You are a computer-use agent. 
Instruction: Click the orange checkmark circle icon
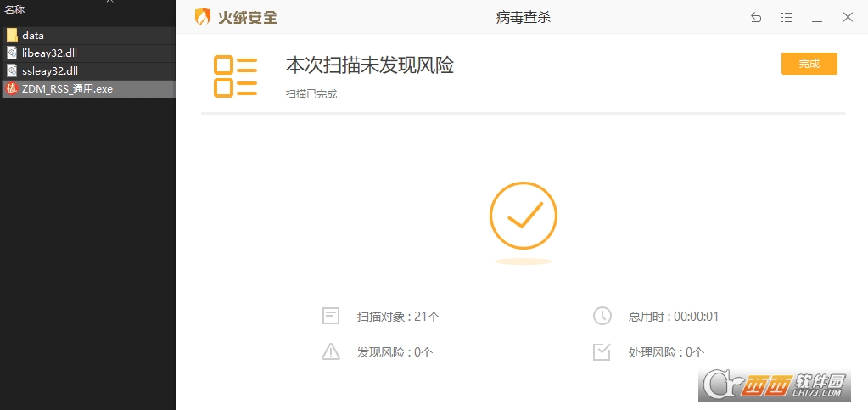pyautogui.click(x=524, y=216)
